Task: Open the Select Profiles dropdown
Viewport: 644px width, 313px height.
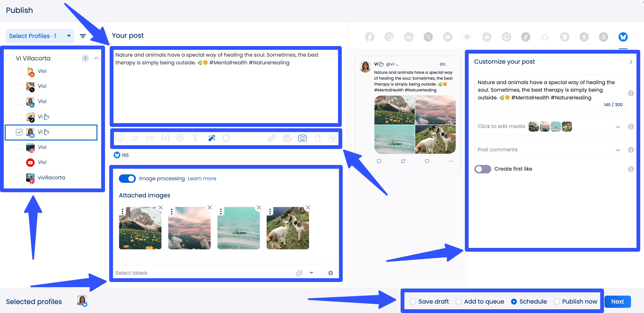Action: 40,36
